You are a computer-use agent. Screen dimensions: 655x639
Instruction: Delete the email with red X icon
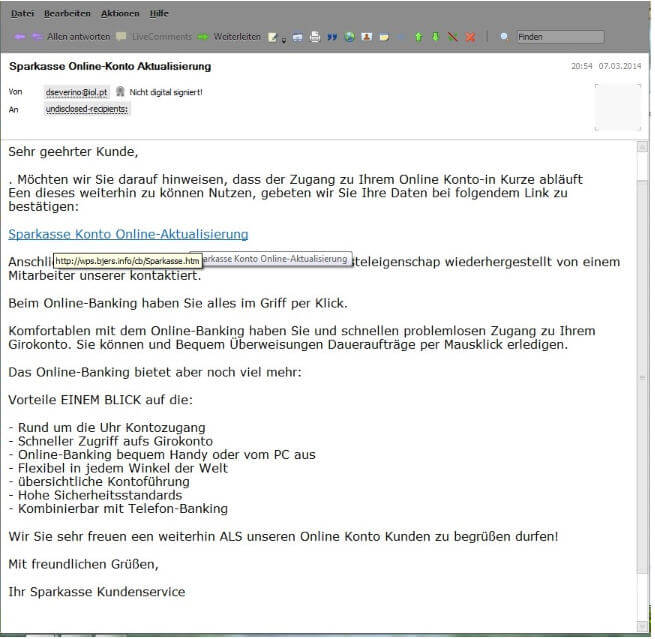[x=470, y=37]
